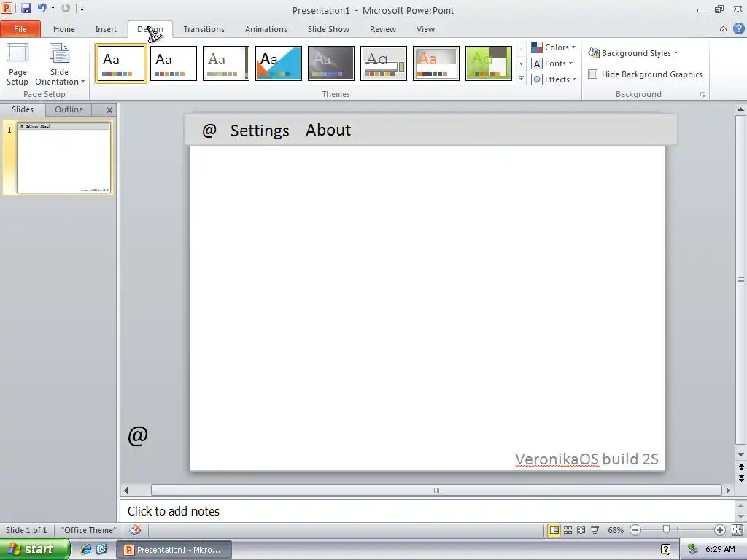Click zoom out minus button
This screenshot has height=560, width=747.
635,530
